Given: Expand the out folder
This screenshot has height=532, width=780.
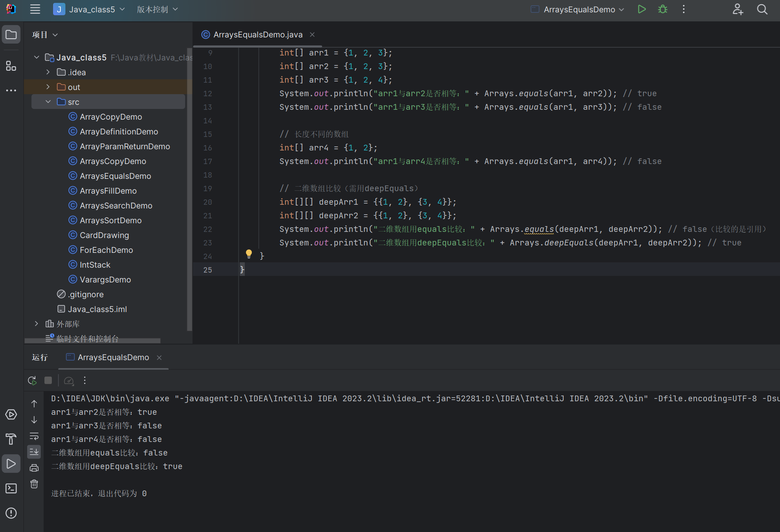Looking at the screenshot, I should [48, 87].
